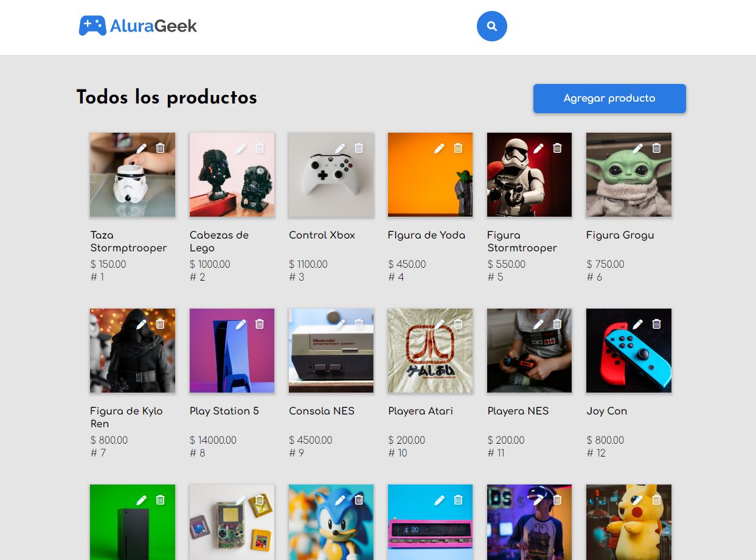Delete the FIgura de Yoda product
This screenshot has height=560, width=756.
click(x=457, y=147)
